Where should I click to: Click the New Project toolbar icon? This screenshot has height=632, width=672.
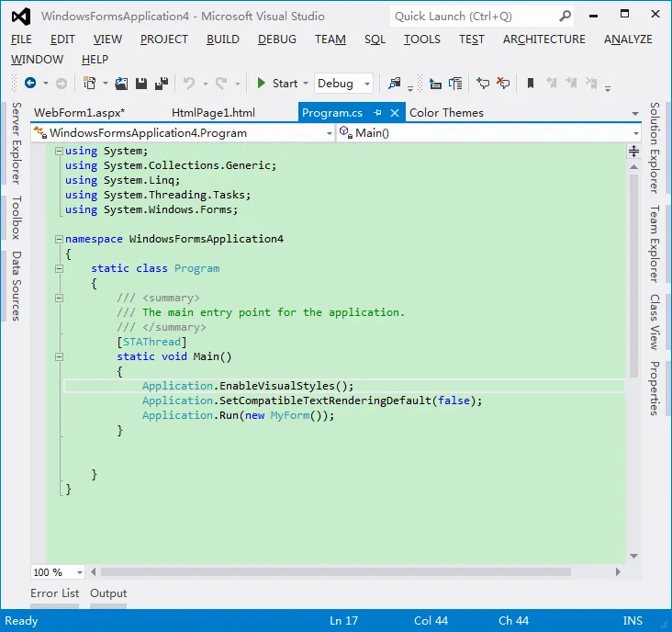[89, 84]
